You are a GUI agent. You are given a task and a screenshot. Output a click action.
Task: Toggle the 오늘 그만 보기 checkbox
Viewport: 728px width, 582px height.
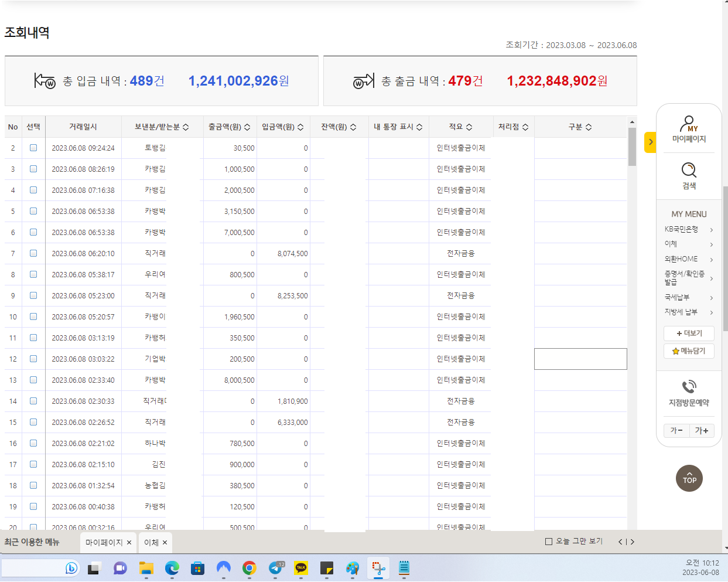coord(549,542)
